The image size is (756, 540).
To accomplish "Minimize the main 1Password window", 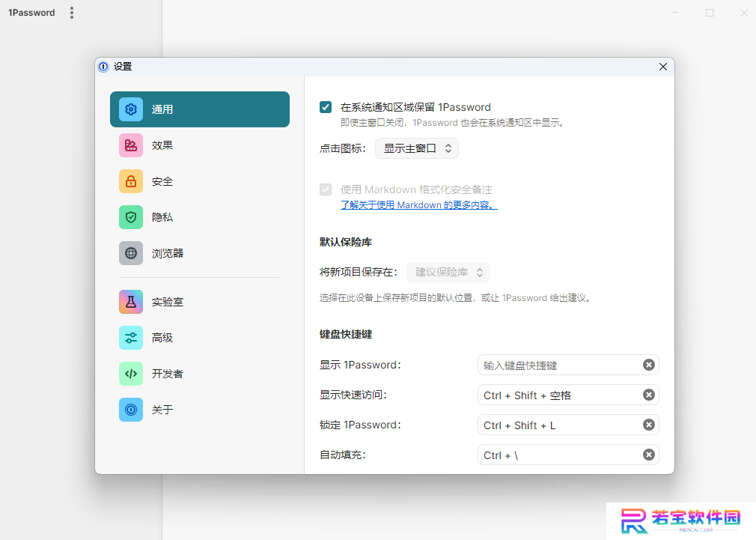I will coord(675,13).
